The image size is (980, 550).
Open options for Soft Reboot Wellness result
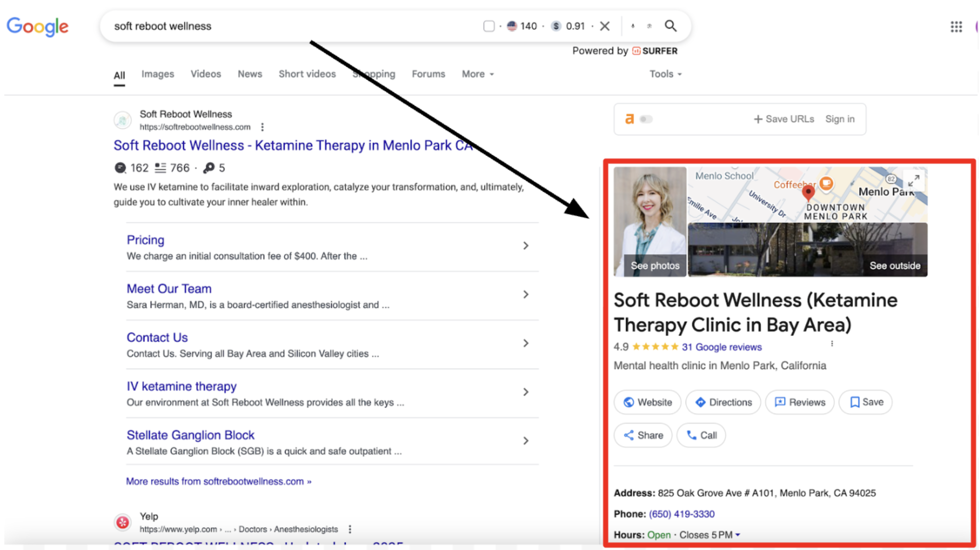262,127
